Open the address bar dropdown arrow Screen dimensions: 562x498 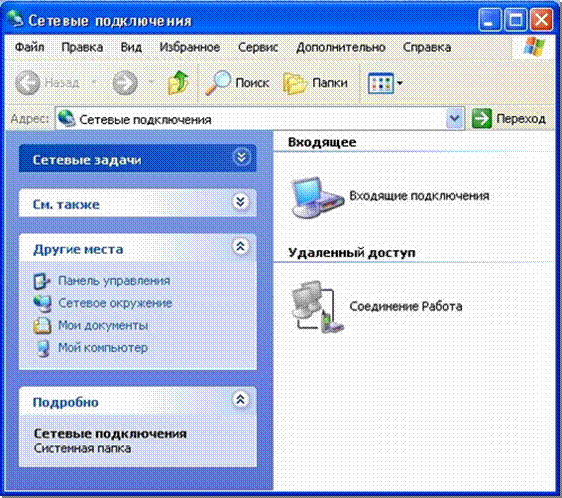(x=454, y=118)
